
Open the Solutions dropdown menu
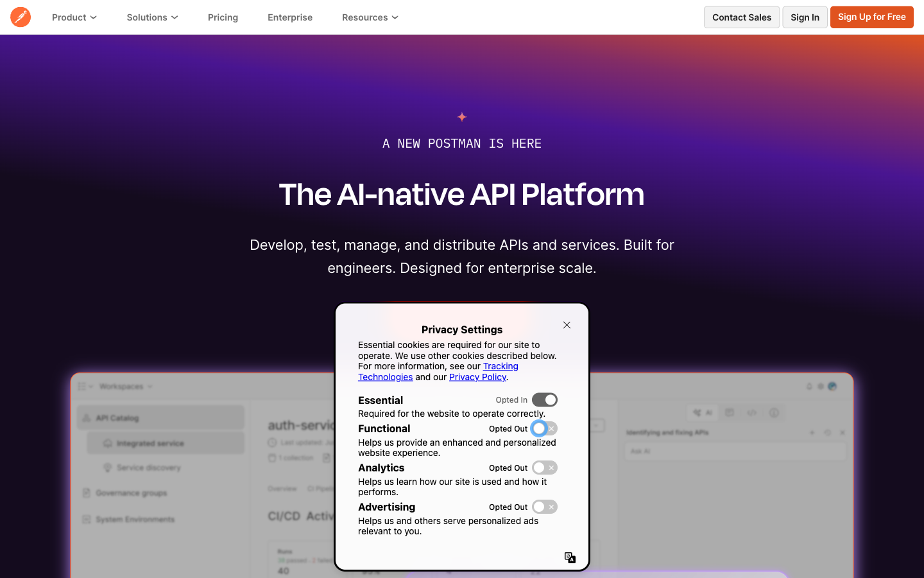click(x=152, y=17)
